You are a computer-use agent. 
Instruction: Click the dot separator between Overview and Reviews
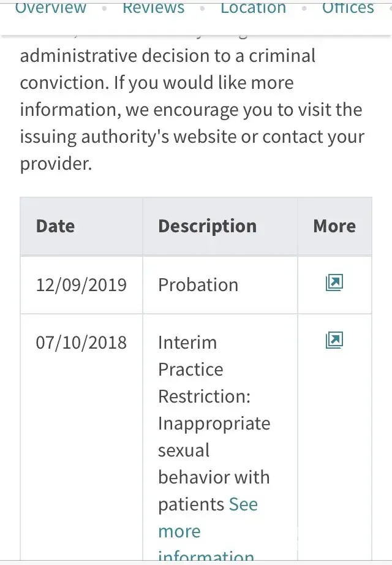pos(104,9)
